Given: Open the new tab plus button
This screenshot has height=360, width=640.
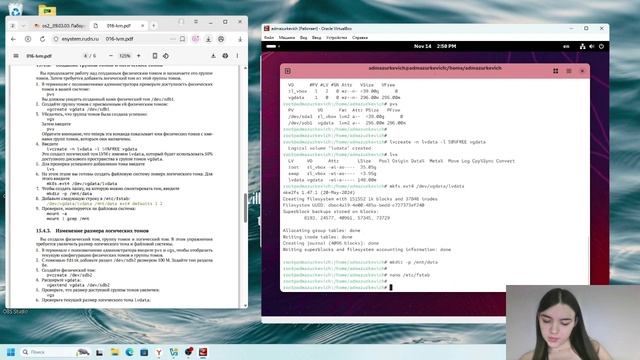Looking at the screenshot, I should 154,25.
